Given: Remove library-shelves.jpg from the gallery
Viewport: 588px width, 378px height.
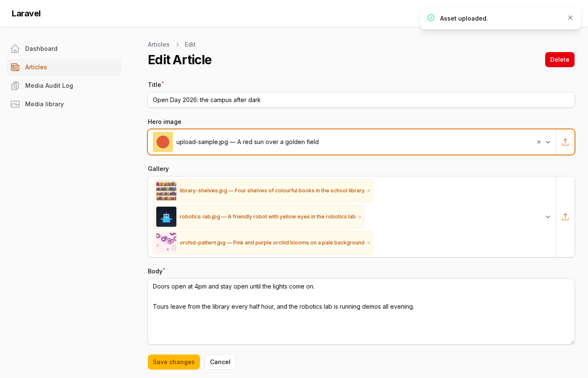Looking at the screenshot, I should (369, 191).
